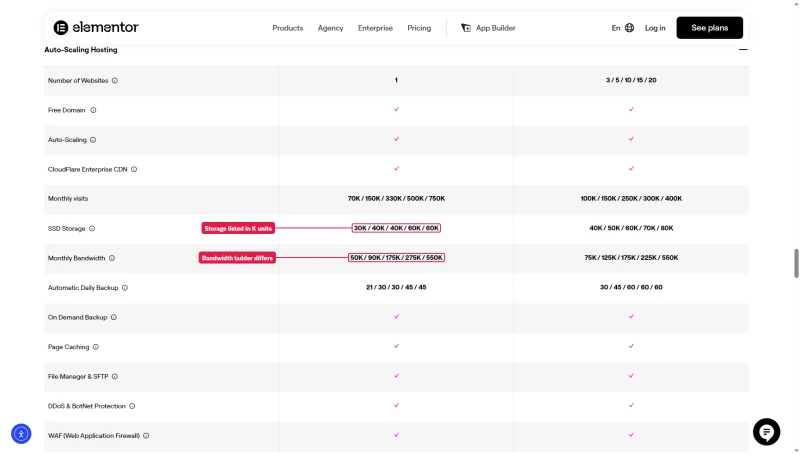Screen dimensions: 800x455
Task: Click the Log in link
Action: [x=655, y=28]
